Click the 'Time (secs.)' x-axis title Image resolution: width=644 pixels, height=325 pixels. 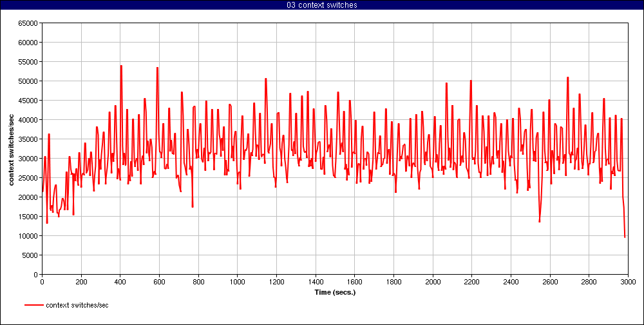coord(335,292)
